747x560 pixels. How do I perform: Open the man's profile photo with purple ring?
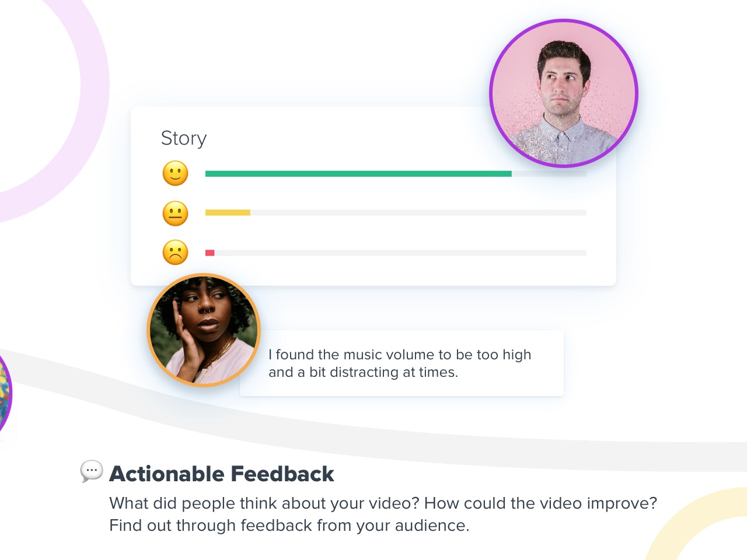[564, 93]
